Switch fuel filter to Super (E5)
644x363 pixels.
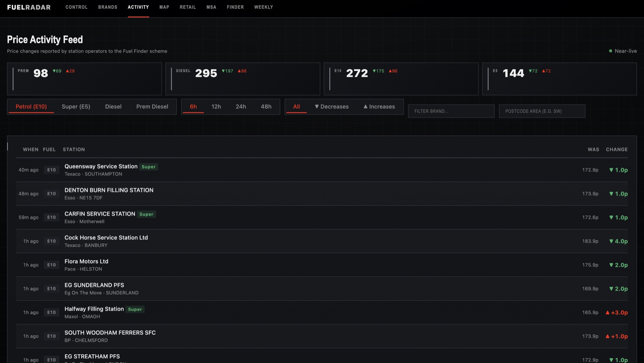tap(76, 107)
